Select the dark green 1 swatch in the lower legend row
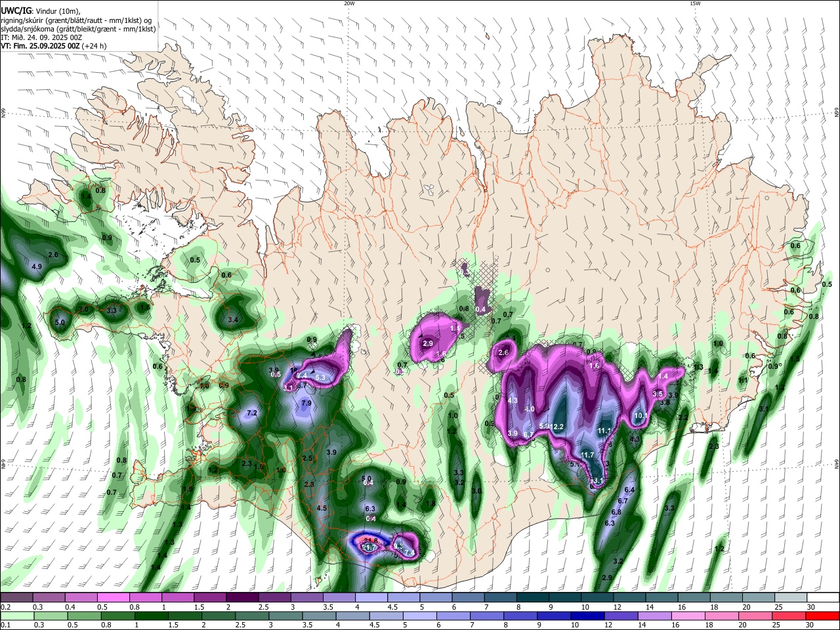The width and height of the screenshot is (840, 630). (x=151, y=615)
